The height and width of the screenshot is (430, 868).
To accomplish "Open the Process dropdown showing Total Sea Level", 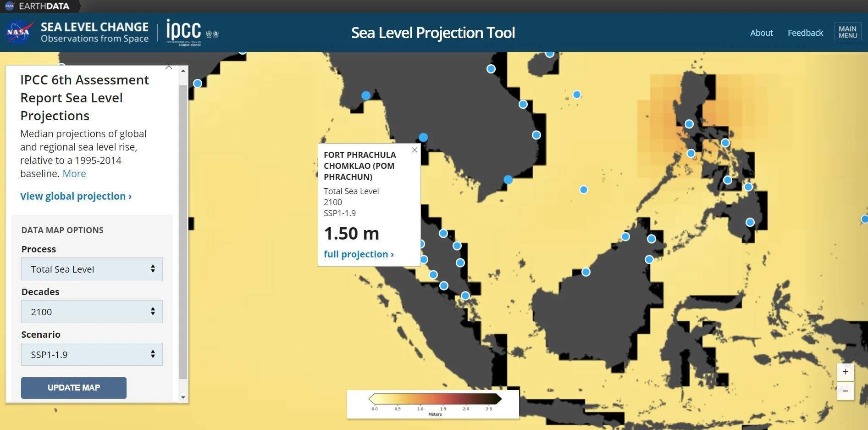I will pos(91,269).
